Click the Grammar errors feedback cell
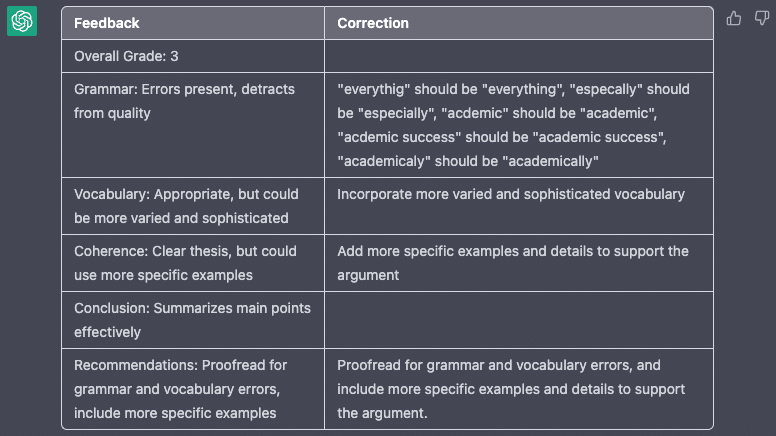Viewport: 776px width, 436px height. 184,101
